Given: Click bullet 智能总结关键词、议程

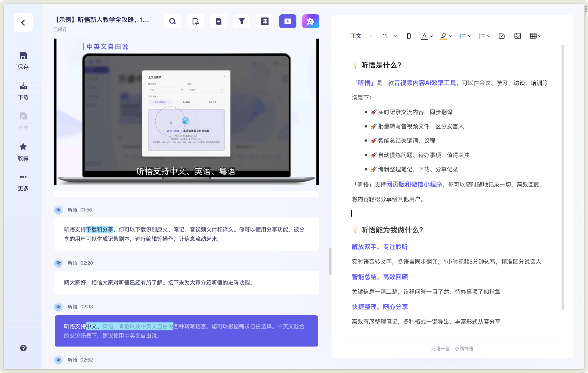Looking at the screenshot, I should pyautogui.click(x=406, y=141).
